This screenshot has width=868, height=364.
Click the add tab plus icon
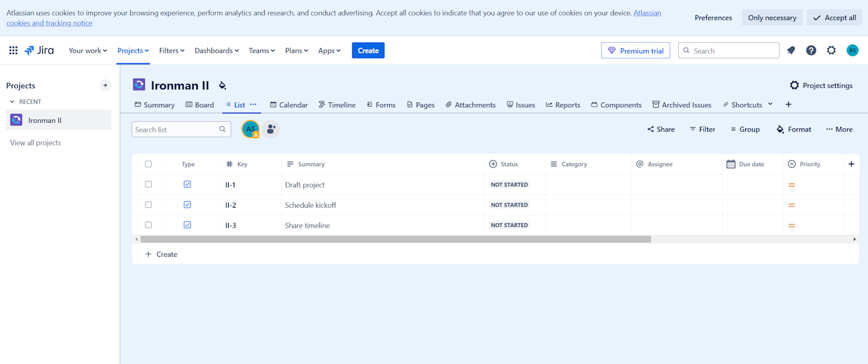click(789, 105)
